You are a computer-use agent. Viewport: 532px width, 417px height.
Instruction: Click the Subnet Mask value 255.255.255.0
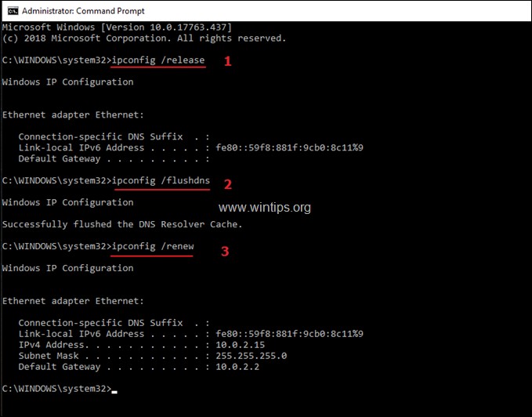pyautogui.click(x=251, y=356)
